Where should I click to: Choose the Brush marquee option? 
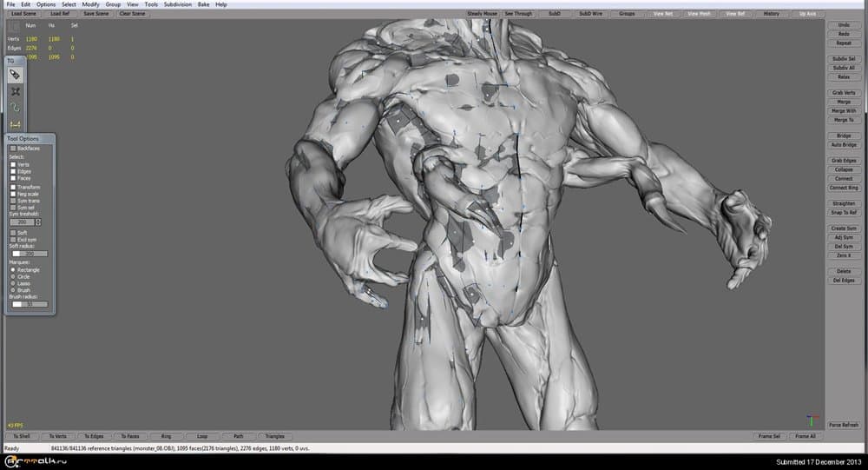pos(13,290)
